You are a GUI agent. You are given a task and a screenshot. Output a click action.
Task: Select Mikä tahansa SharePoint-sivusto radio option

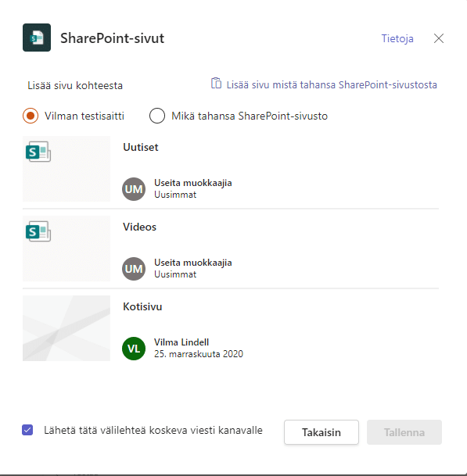pyautogui.click(x=157, y=116)
